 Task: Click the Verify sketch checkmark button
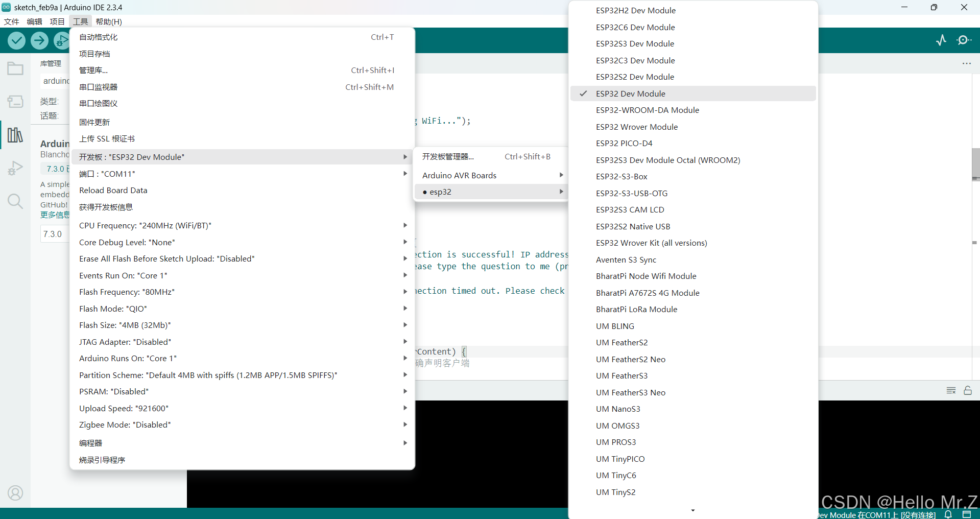click(17, 40)
